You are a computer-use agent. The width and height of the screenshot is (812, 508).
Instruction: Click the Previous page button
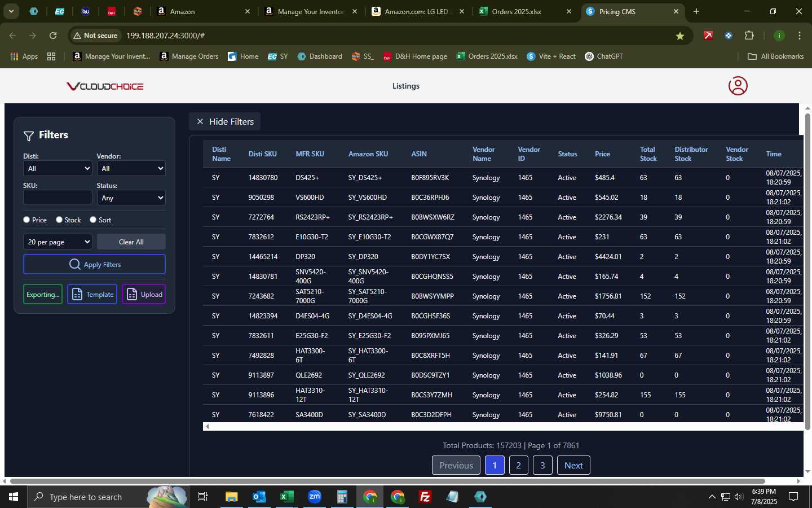pos(456,465)
